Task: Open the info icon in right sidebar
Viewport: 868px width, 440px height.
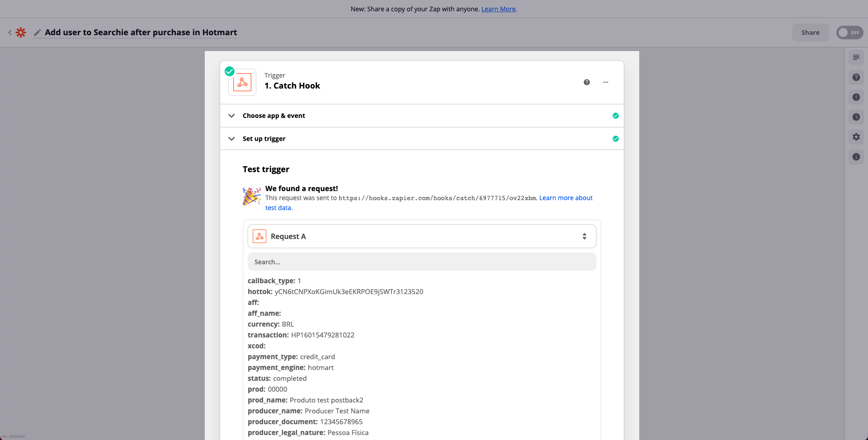Action: click(x=856, y=157)
